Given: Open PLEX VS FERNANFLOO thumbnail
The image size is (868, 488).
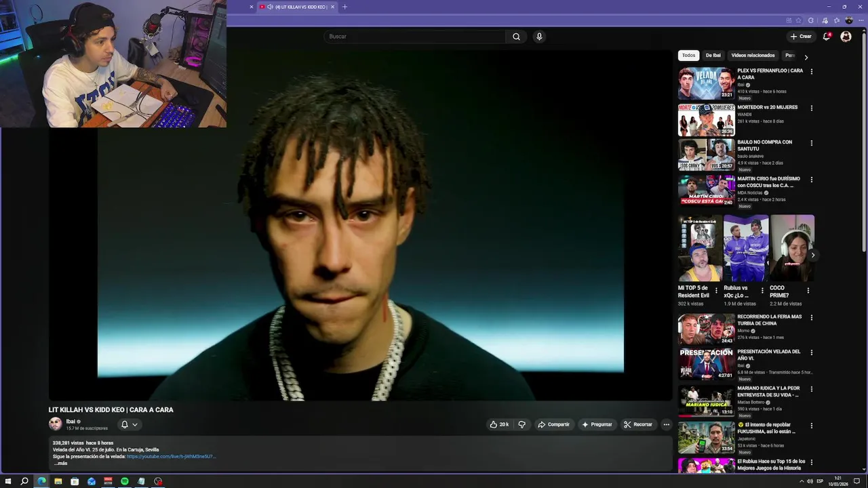Looking at the screenshot, I should click(x=706, y=83).
